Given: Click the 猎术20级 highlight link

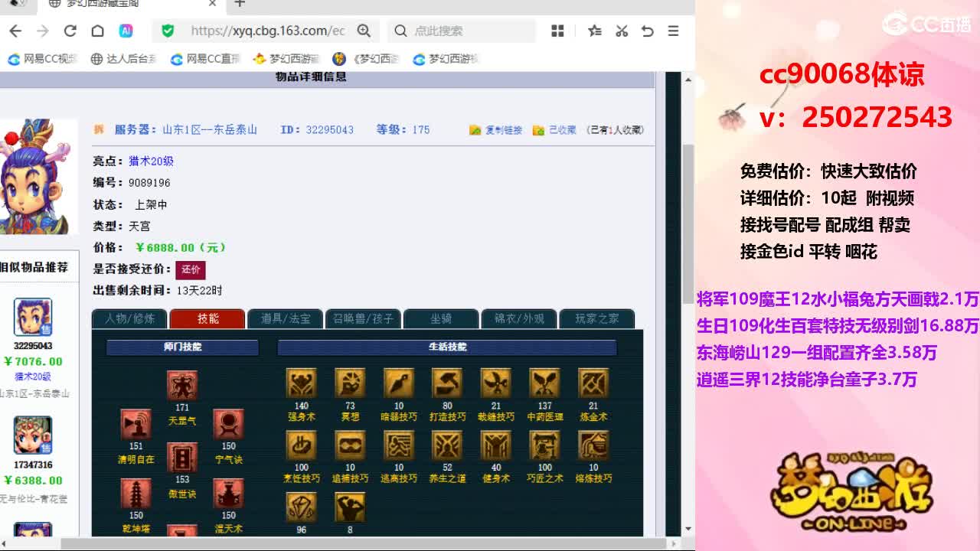Looking at the screenshot, I should coord(151,161).
